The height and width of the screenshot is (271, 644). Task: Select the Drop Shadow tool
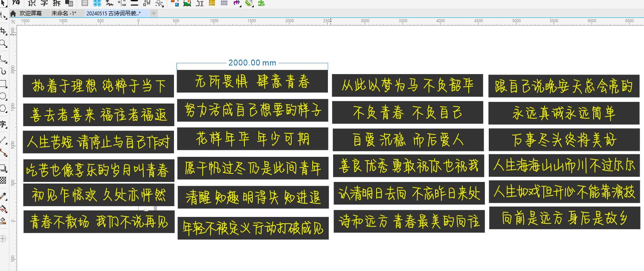point(3,167)
